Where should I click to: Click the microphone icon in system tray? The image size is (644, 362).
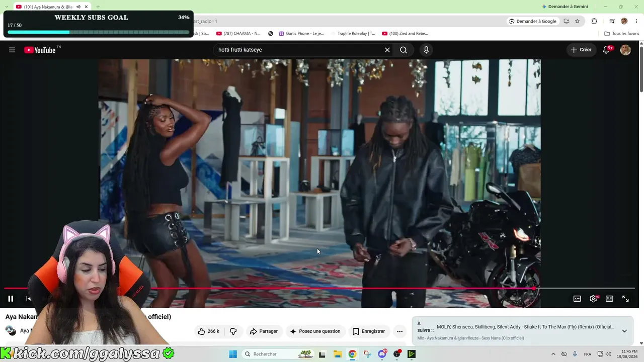click(575, 354)
